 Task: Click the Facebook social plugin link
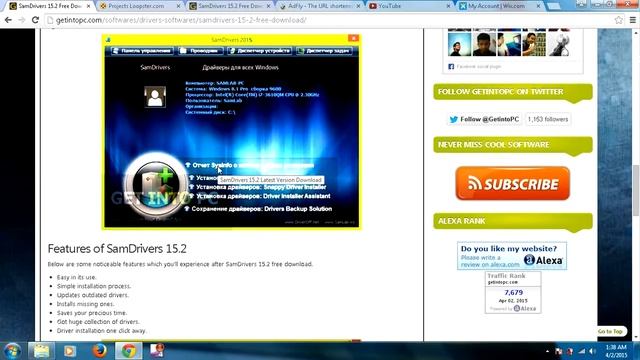478,66
